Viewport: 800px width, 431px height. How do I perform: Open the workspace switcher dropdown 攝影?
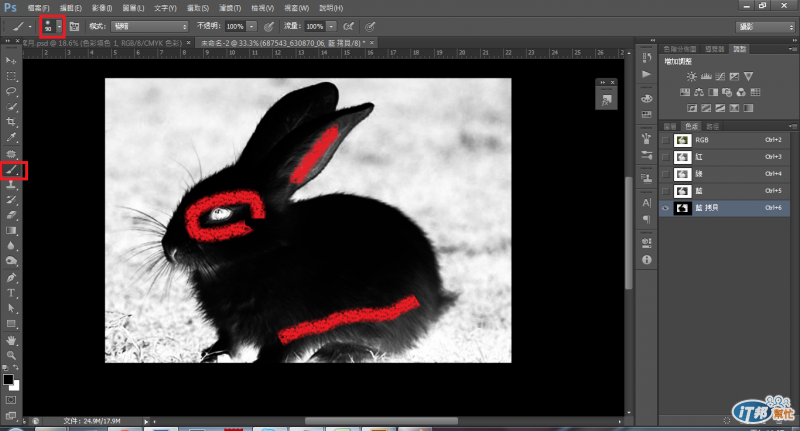[765, 27]
